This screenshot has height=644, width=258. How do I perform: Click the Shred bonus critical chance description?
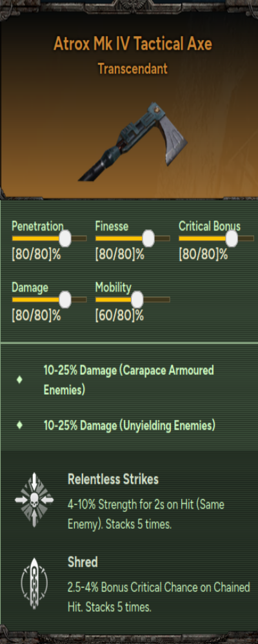coord(159,595)
